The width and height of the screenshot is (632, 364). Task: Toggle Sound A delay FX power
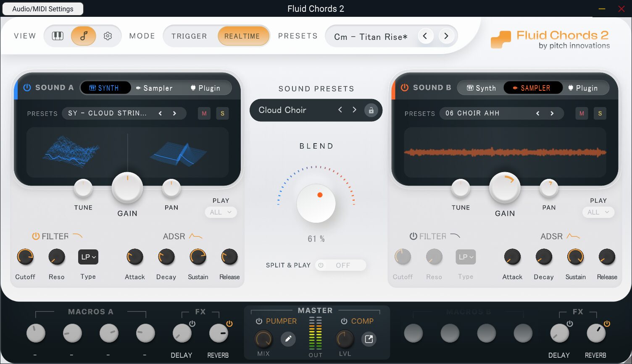[192, 324]
